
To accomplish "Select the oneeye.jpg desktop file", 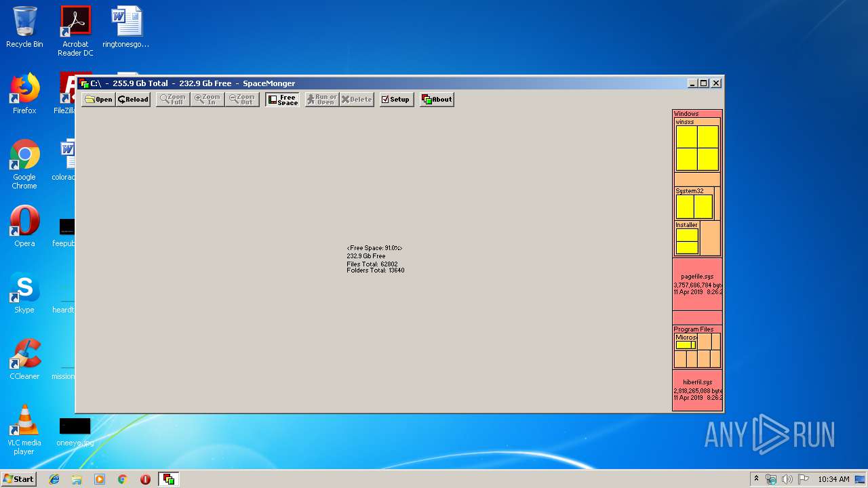I will click(75, 432).
